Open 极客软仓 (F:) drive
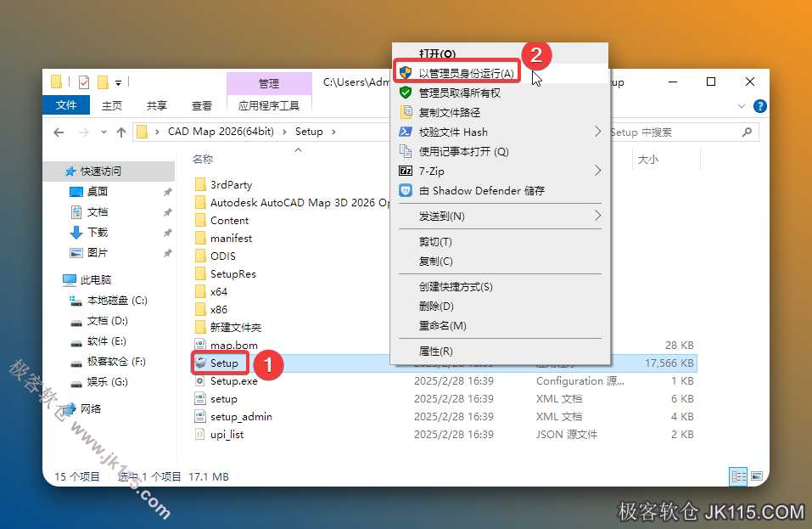The width and height of the screenshot is (812, 529). [x=115, y=362]
